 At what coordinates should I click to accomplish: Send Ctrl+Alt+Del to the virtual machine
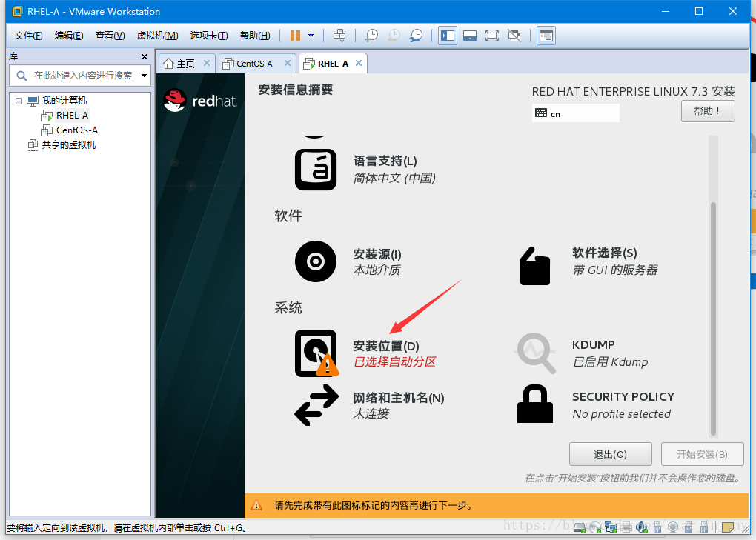(339, 35)
